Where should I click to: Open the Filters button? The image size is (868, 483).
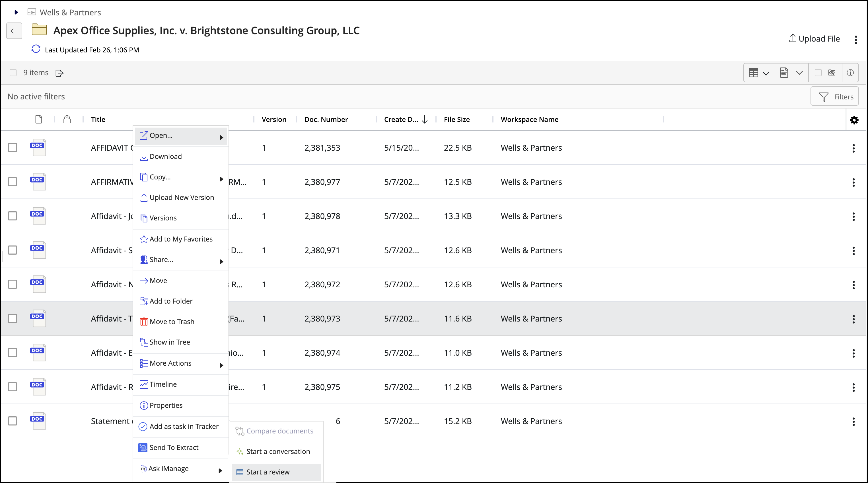click(834, 97)
